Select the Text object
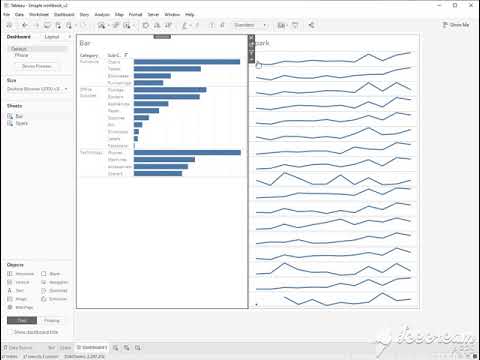 15,291
